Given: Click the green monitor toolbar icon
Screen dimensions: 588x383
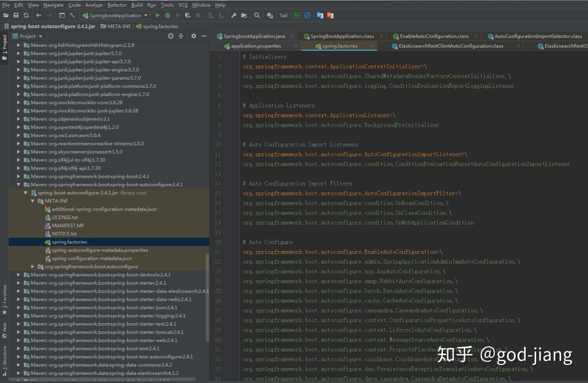Looking at the screenshot, I should 297,15.
